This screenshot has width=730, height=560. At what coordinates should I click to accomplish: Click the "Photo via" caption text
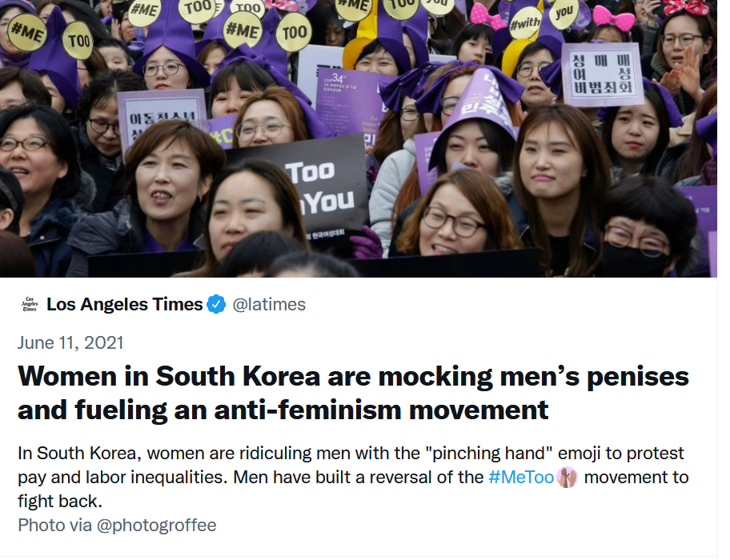coord(54,526)
